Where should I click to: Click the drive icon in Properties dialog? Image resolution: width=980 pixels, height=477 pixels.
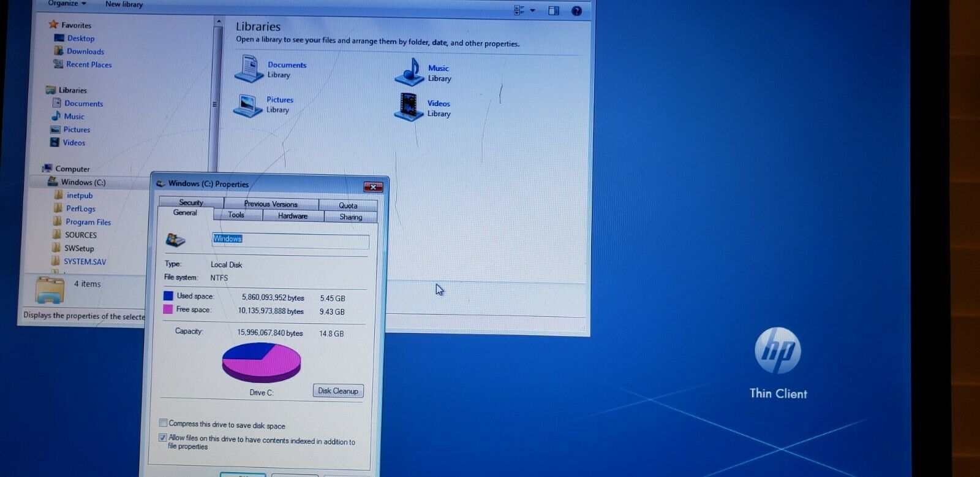[176, 240]
